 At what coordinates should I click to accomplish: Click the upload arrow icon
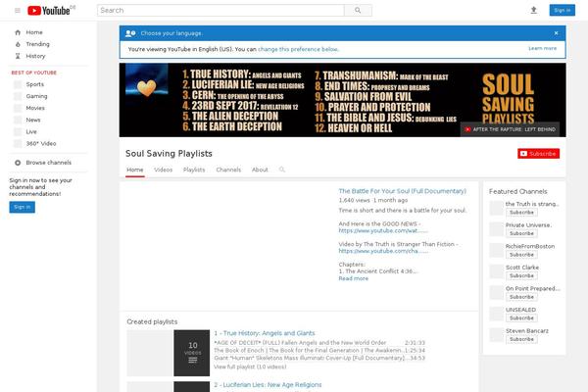click(x=534, y=11)
